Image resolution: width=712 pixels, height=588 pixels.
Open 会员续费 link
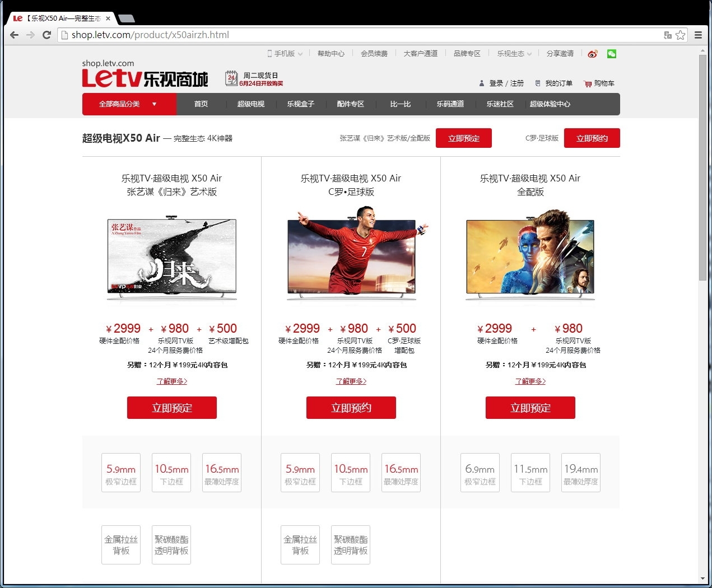point(374,54)
